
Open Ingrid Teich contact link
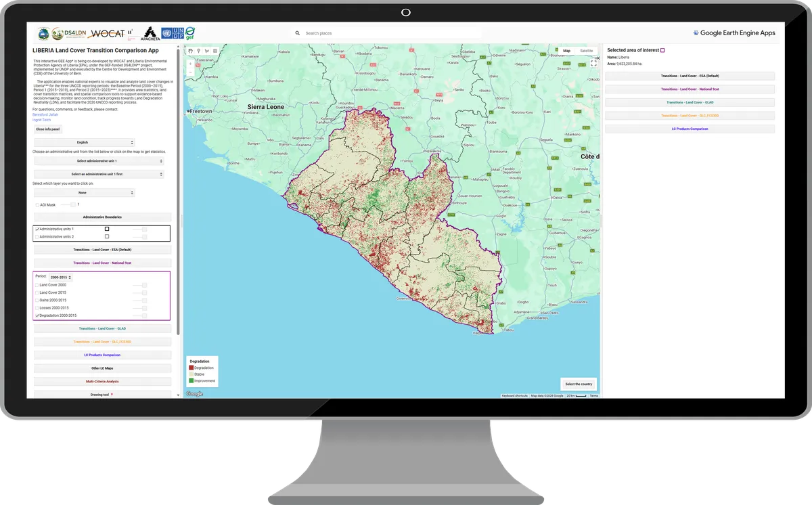(x=42, y=120)
